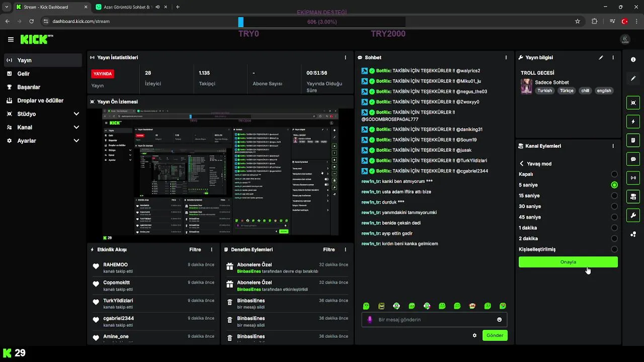
Task: Toggle the wrench icon in the right sidebar
Action: pos(633,215)
